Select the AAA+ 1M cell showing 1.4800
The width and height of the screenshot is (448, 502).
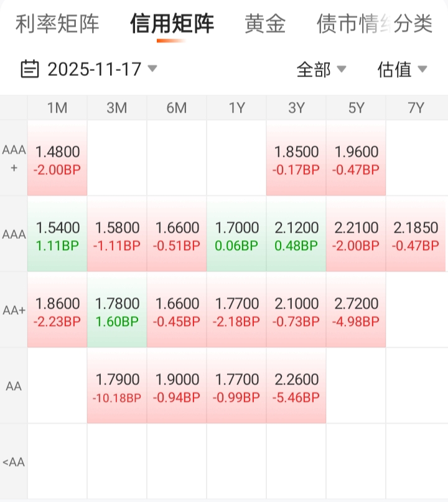(x=57, y=159)
